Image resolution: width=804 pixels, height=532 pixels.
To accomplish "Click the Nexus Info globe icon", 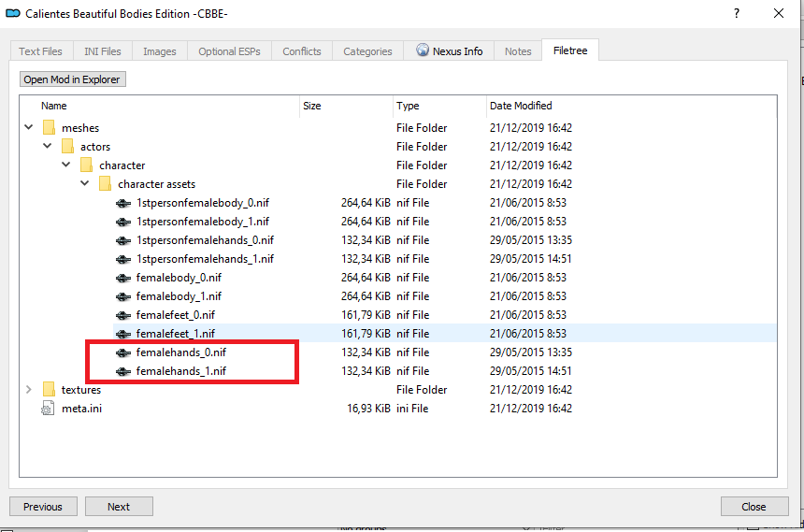I will tap(423, 50).
